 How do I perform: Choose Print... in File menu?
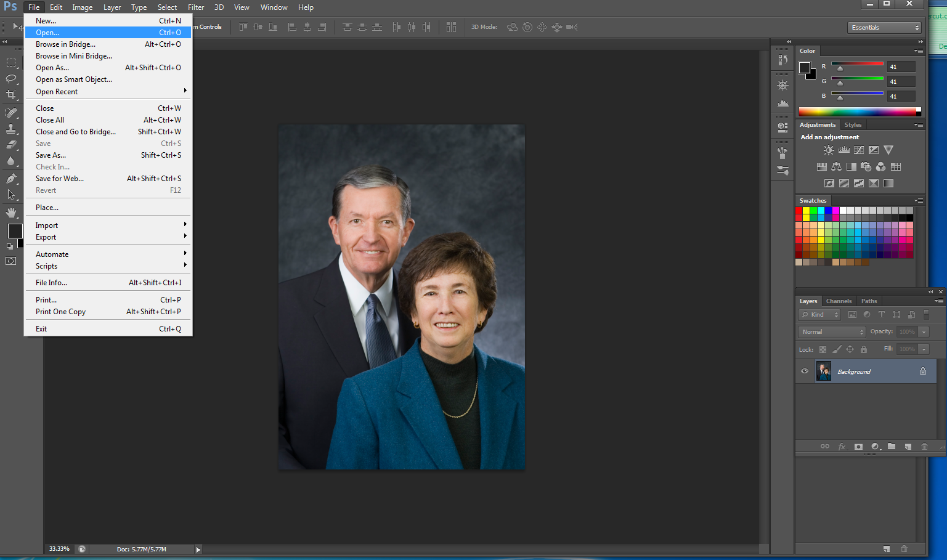[x=108, y=300]
